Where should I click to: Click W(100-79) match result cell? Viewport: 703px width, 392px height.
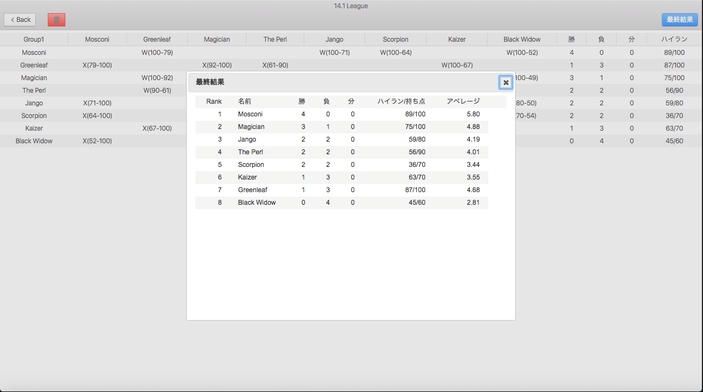tap(157, 52)
